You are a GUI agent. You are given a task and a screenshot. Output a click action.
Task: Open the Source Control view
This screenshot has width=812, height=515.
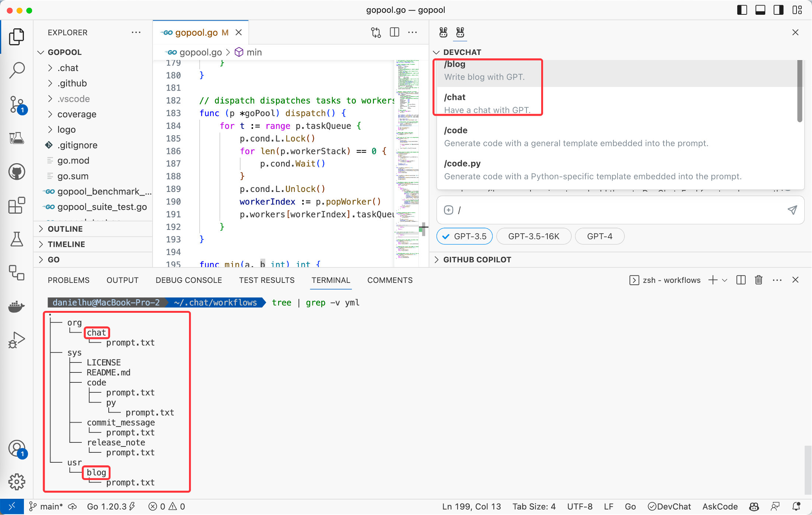click(17, 105)
